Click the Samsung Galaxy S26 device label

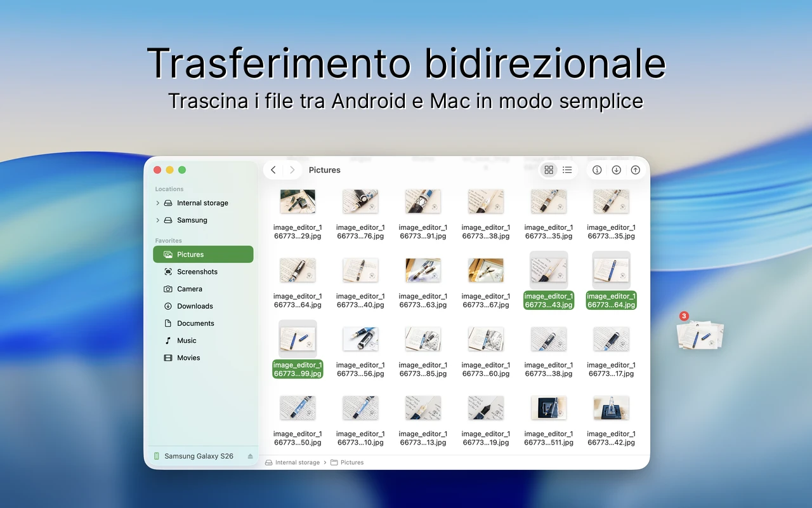[x=199, y=457]
